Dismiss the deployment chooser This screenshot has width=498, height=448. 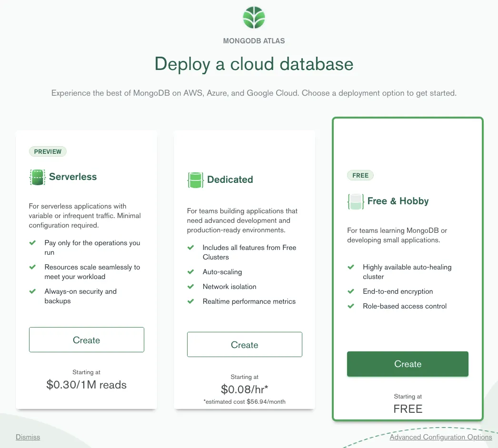[x=28, y=437]
